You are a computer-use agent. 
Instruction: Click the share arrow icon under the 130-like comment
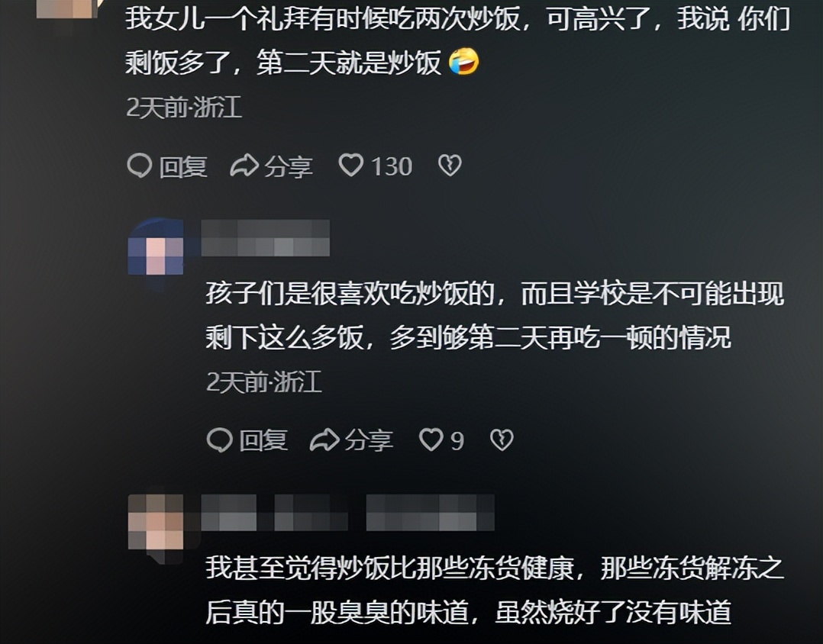click(x=244, y=166)
